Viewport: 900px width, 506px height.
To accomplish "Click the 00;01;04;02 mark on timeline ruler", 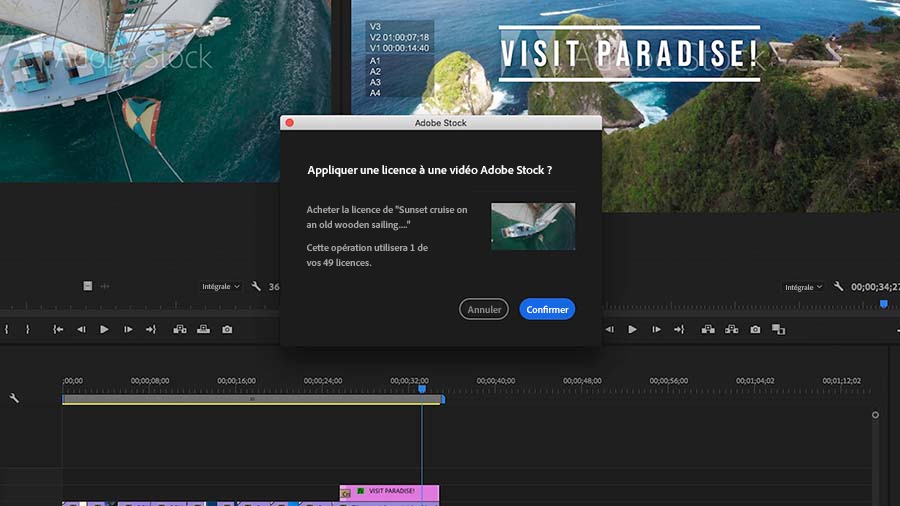I will [x=755, y=381].
